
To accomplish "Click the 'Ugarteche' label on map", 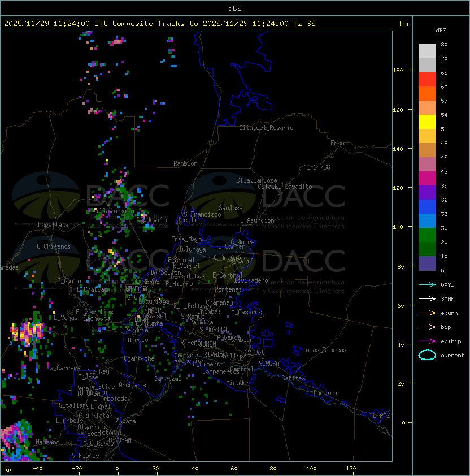I will click(x=140, y=358).
